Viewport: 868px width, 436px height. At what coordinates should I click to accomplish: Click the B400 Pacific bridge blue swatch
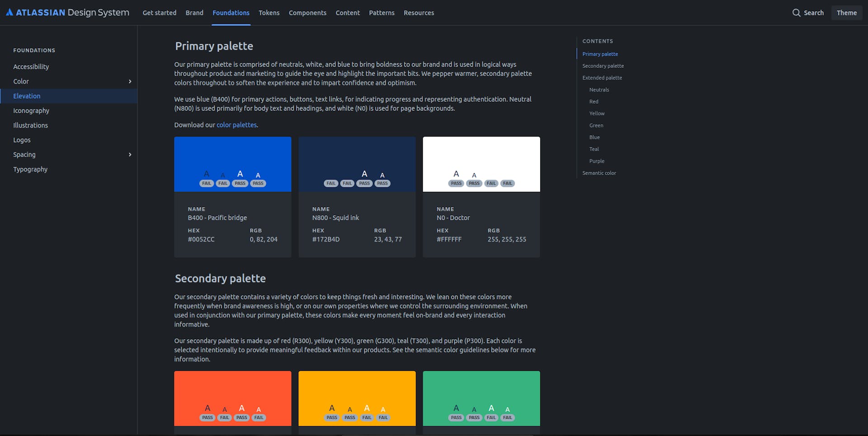[x=232, y=154]
